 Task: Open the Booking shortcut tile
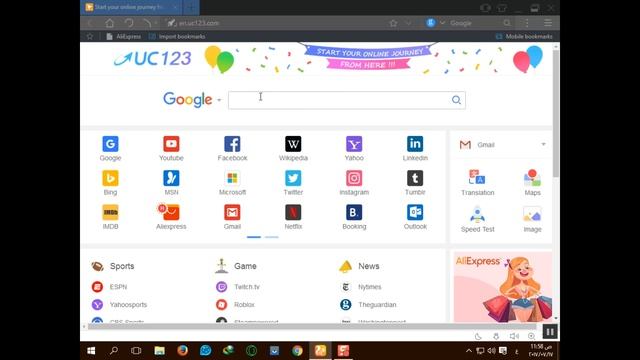(x=354, y=217)
